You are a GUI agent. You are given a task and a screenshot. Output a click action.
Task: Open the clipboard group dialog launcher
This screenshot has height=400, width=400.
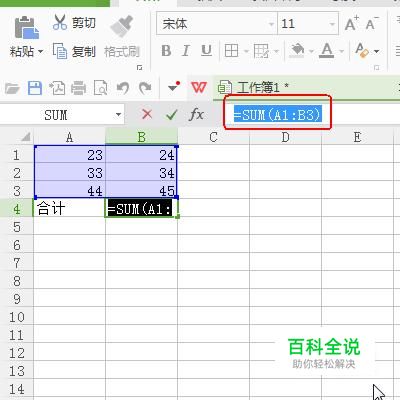click(x=139, y=68)
